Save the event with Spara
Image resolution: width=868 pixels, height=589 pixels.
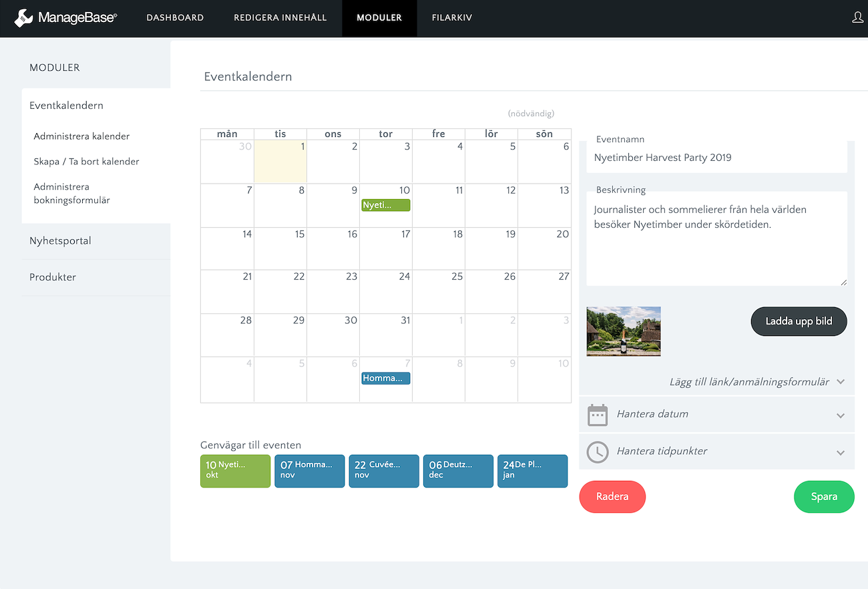click(823, 497)
